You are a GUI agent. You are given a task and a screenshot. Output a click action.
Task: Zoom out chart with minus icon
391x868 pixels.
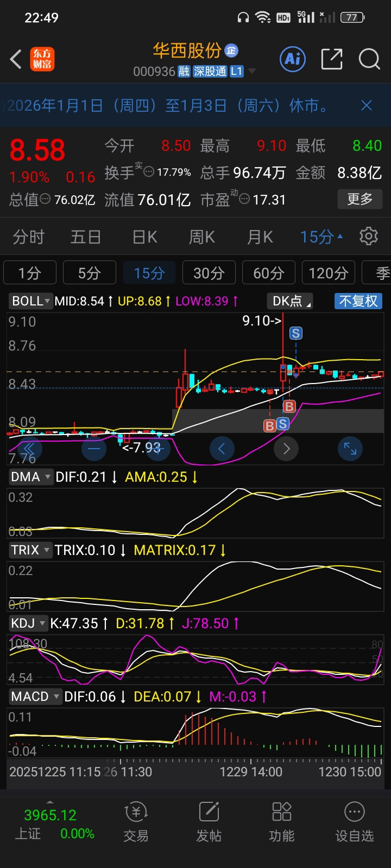click(93, 449)
